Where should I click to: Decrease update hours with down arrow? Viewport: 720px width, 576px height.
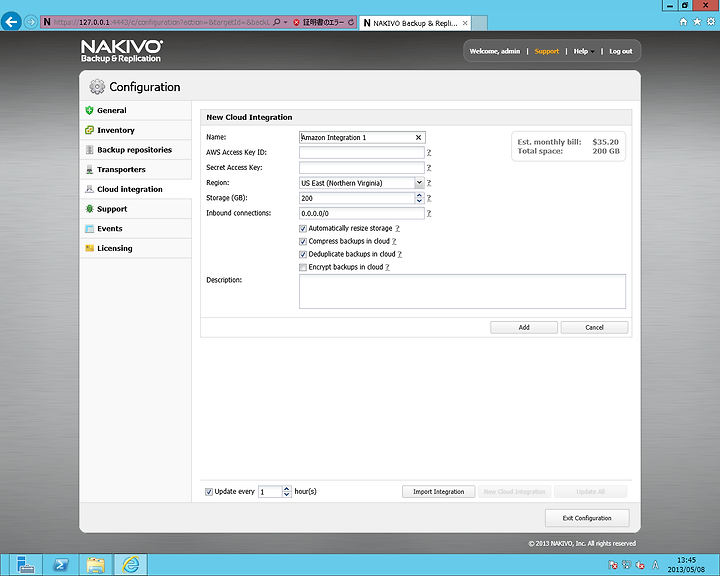pyautogui.click(x=287, y=494)
